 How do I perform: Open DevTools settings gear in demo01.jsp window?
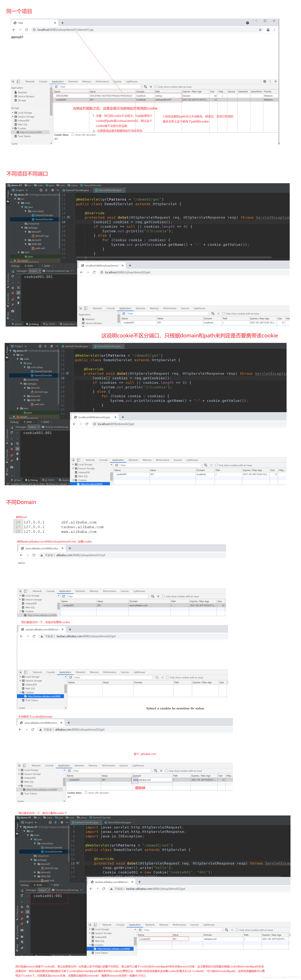click(265, 81)
